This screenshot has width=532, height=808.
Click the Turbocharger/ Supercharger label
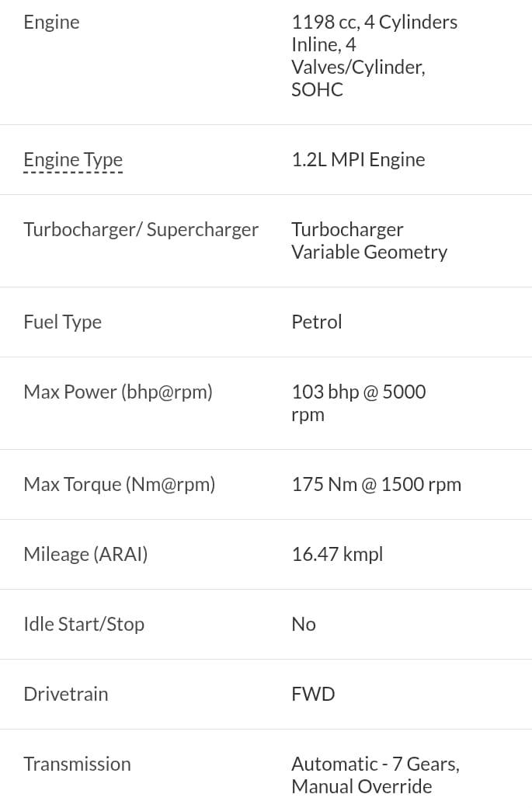tap(141, 230)
